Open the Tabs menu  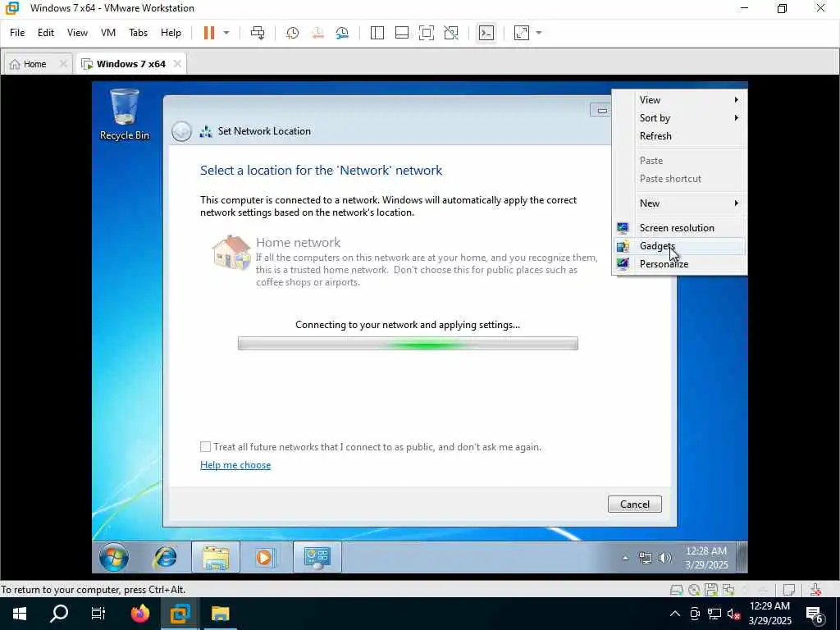138,33
